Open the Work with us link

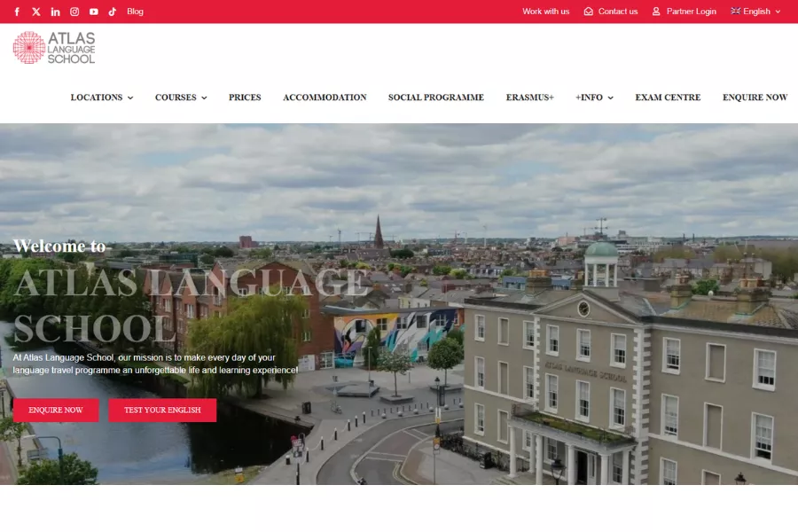(x=545, y=12)
